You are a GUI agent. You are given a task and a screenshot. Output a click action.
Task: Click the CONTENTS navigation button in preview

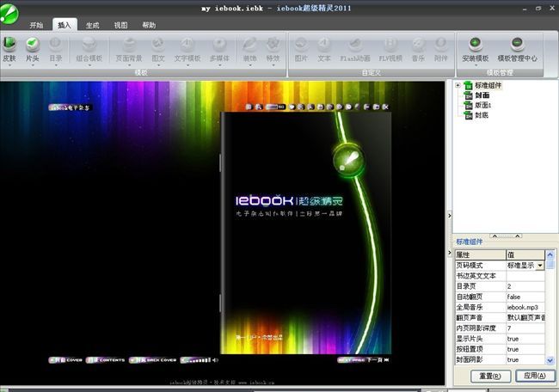[x=106, y=360]
